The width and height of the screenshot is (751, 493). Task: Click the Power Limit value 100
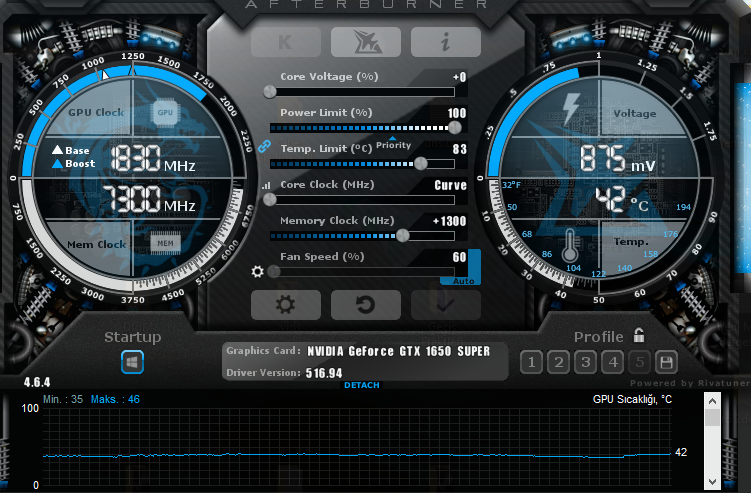[456, 113]
